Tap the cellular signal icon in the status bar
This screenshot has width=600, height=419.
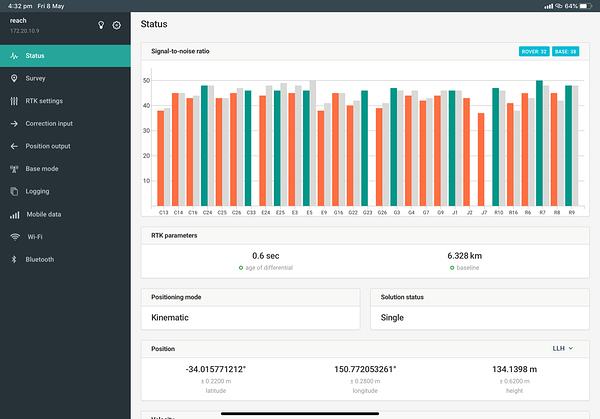coord(549,6)
